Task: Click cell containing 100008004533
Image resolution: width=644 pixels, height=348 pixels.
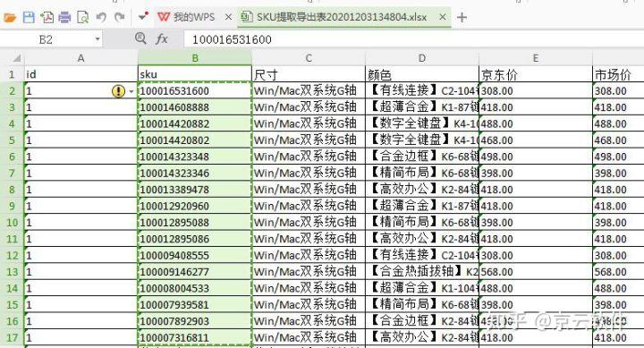Action: tap(195, 288)
